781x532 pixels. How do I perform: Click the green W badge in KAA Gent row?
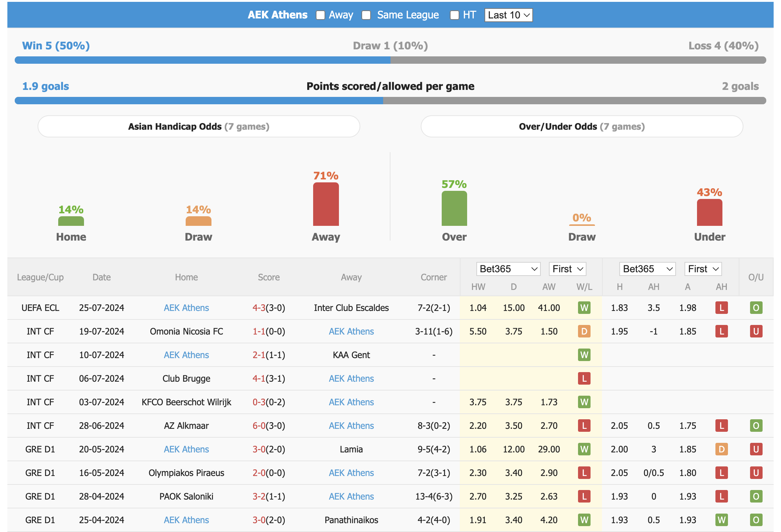584,355
